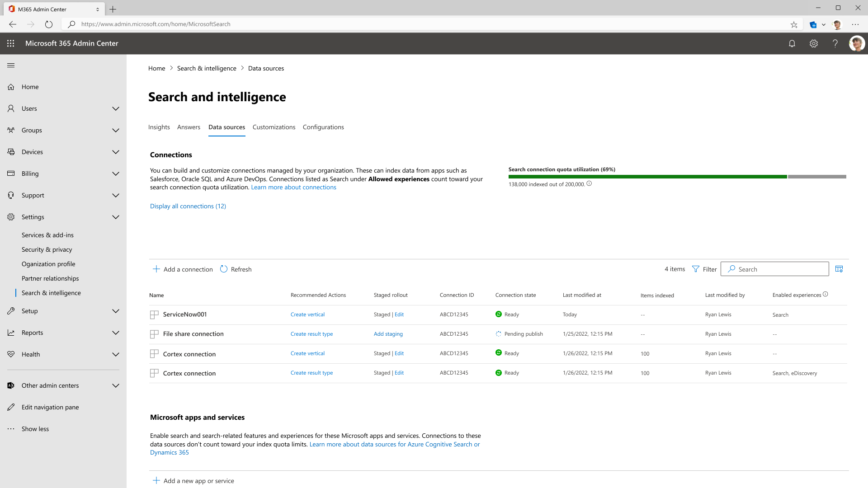Click the Search connections input field
The image size is (868, 488).
pos(774,269)
